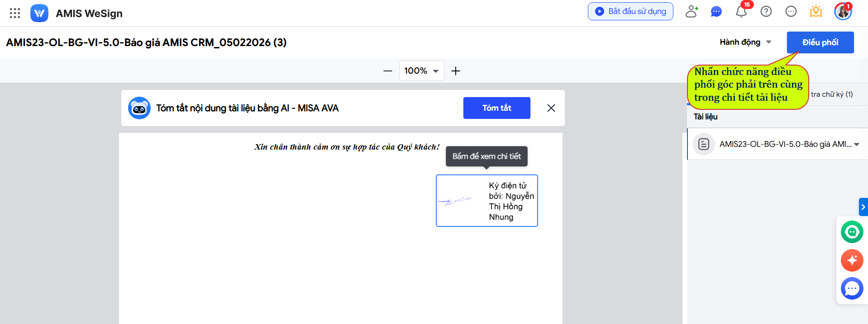Click the MISA AVA assistant avatar
Viewport: 868px width, 324px height.
click(x=139, y=108)
